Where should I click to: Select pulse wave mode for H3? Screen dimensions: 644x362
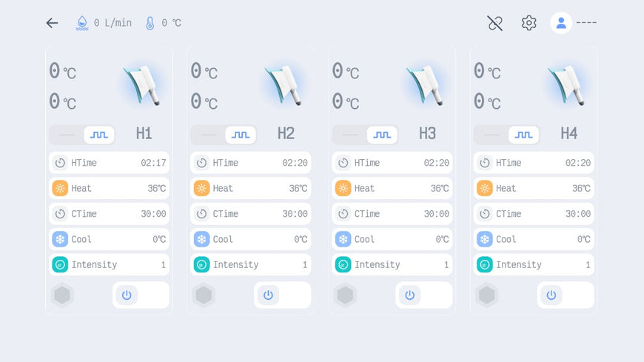[382, 135]
